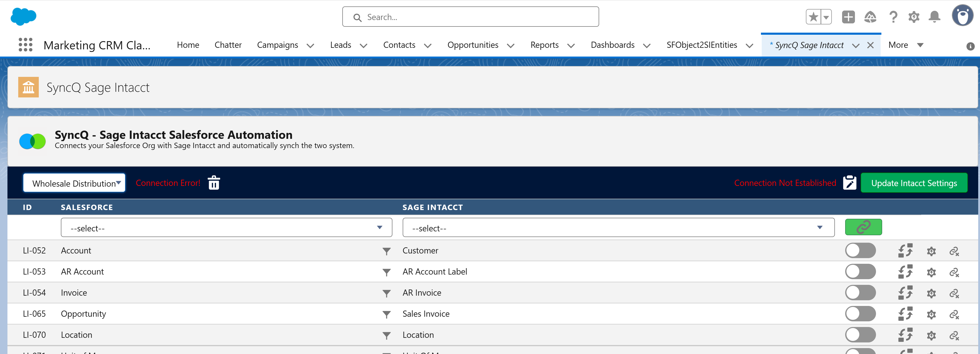Open the settings gear in AR Account row
Viewport: 980px width, 354px height.
tap(931, 272)
